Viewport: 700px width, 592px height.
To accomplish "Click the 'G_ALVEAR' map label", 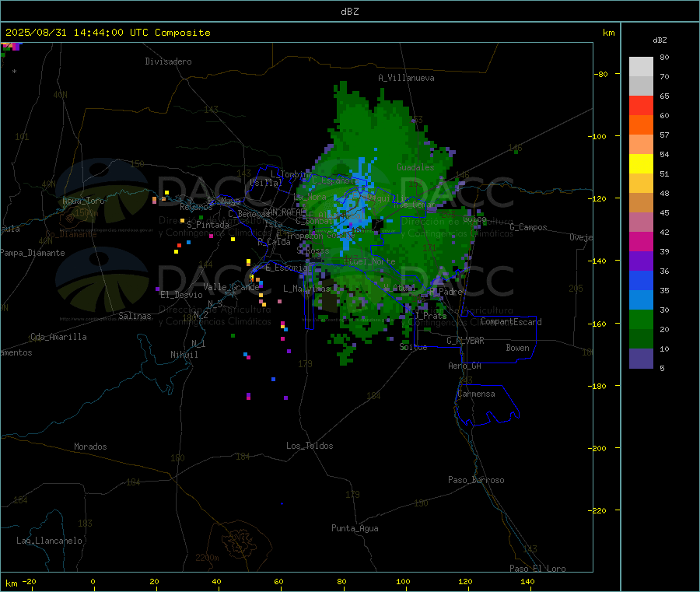I will tap(465, 341).
